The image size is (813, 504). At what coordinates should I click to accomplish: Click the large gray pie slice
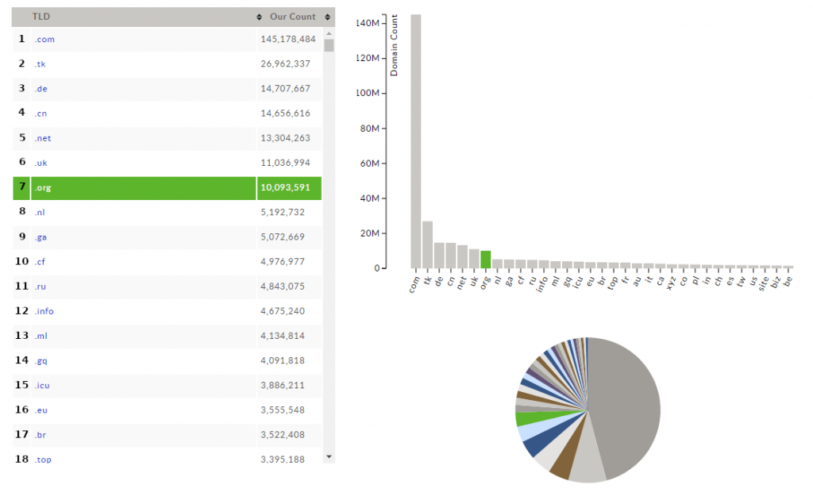point(627,405)
